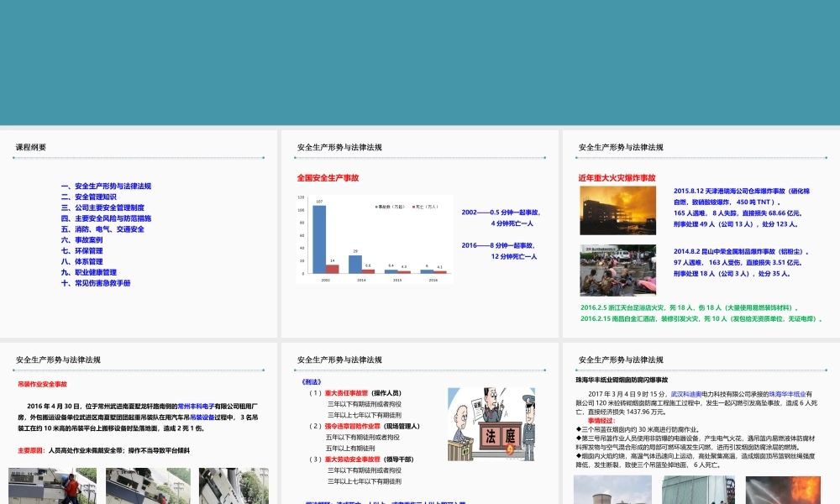Select outline item 一、安全生产形势与法律法规
The image size is (840, 504).
pyautogui.click(x=106, y=186)
